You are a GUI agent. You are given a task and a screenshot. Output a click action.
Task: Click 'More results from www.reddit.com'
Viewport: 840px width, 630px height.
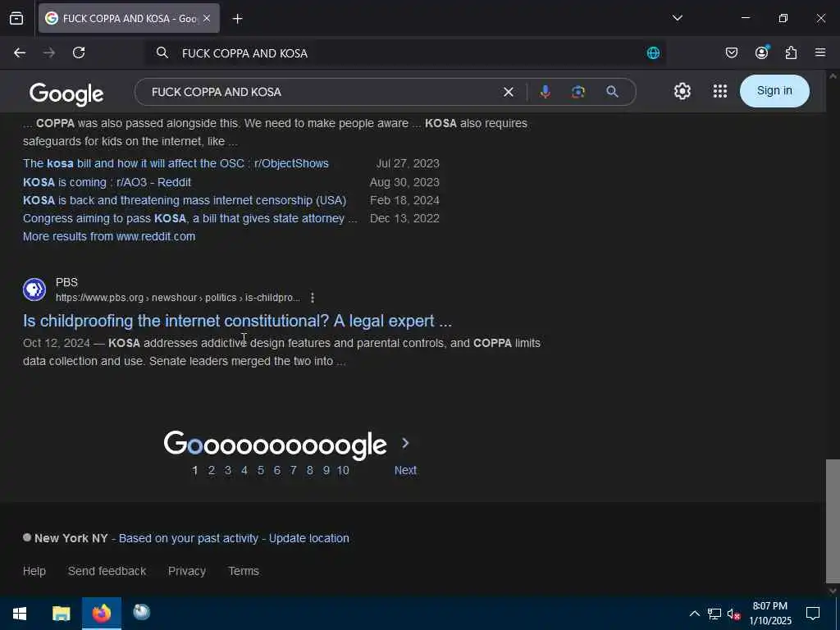pos(109,236)
